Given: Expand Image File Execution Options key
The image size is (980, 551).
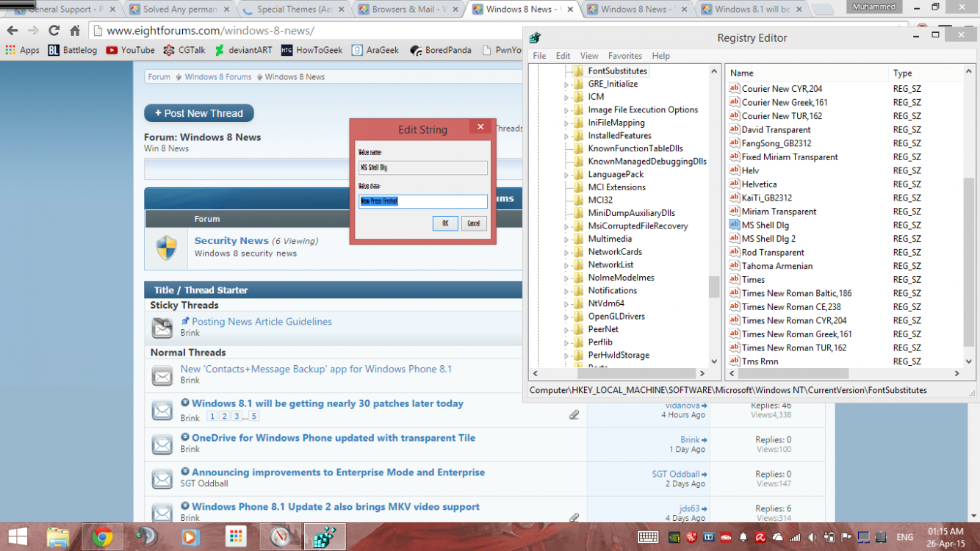Looking at the screenshot, I should (566, 110).
